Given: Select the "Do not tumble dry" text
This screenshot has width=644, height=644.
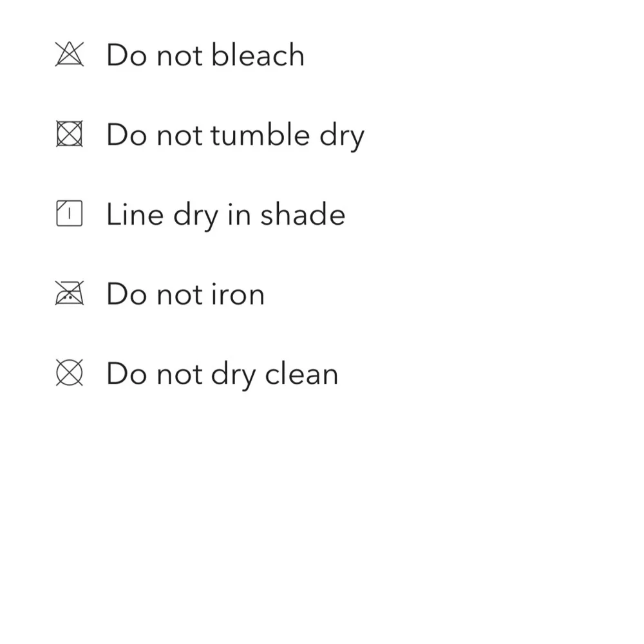Looking at the screenshot, I should point(235,136).
